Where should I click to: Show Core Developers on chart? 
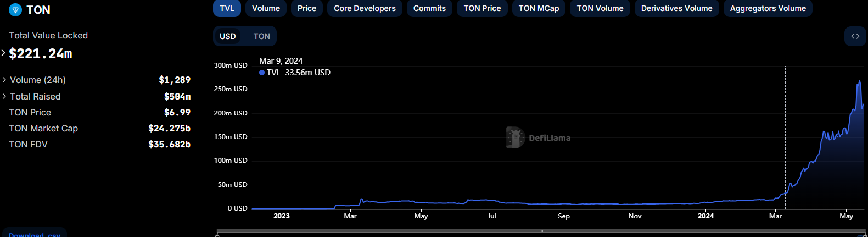click(365, 8)
